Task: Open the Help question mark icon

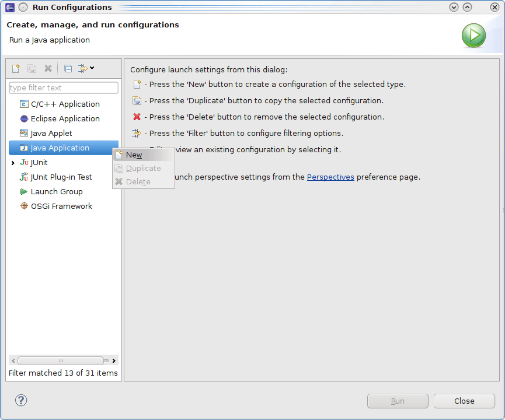Action: click(21, 400)
